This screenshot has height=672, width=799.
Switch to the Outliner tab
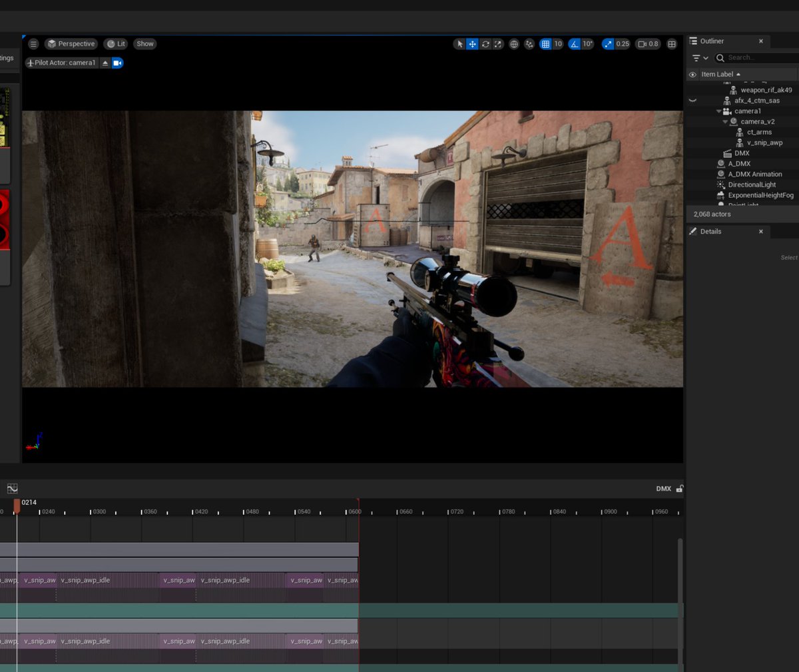(712, 41)
